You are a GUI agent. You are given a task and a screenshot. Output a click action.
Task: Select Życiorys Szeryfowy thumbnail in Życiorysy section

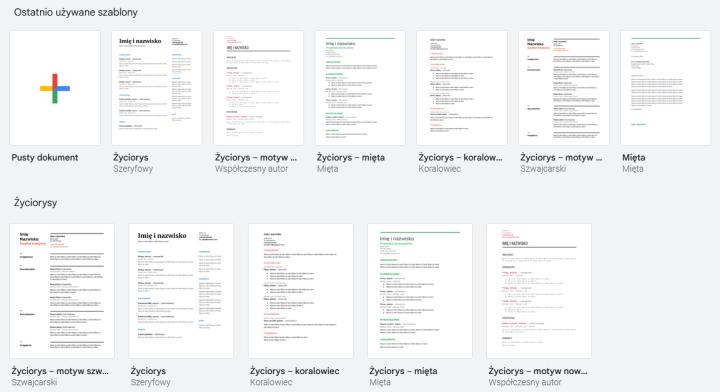point(181,291)
